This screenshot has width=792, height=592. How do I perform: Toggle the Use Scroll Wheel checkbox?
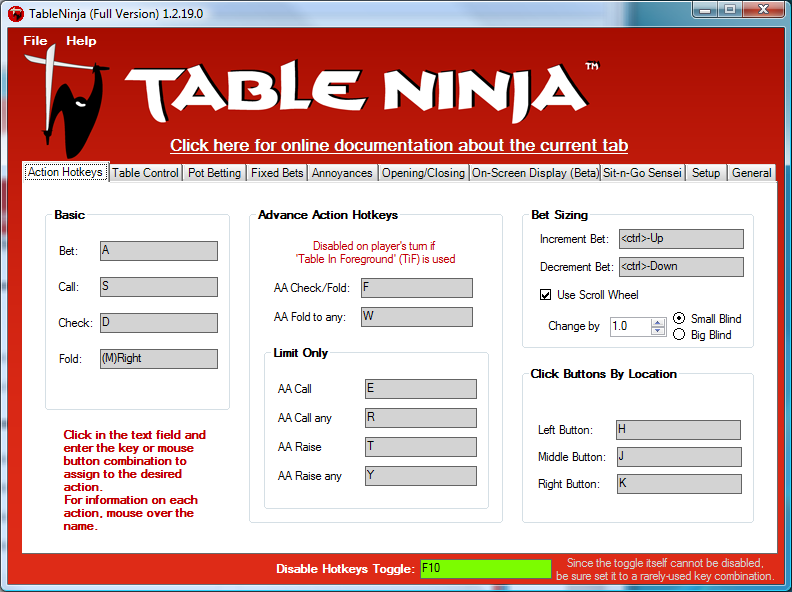pos(545,295)
